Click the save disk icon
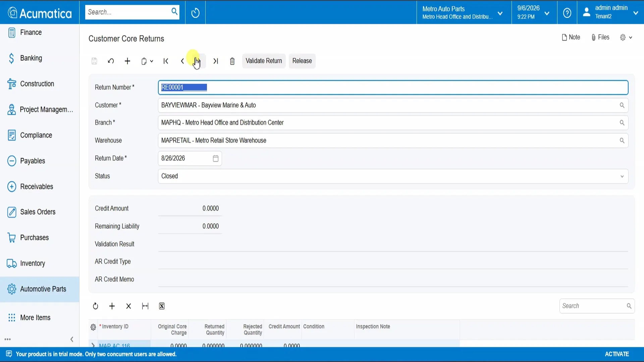Viewport: 644px width, 362px height. click(x=94, y=61)
